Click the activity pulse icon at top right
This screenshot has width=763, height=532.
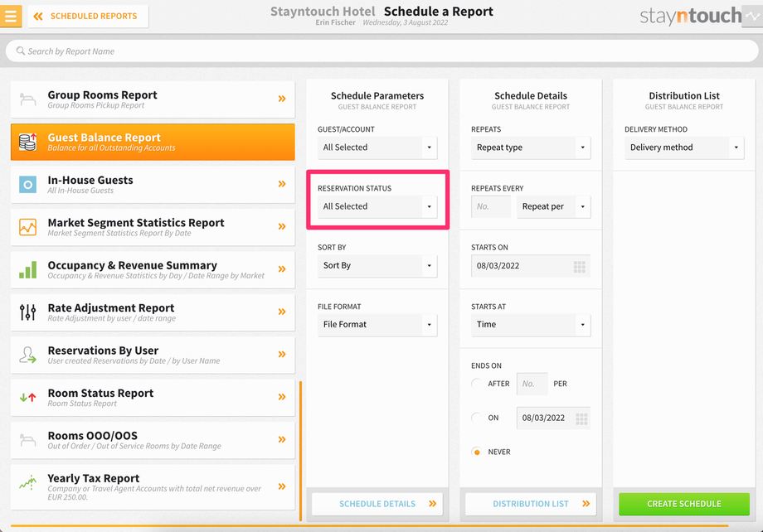(x=752, y=16)
